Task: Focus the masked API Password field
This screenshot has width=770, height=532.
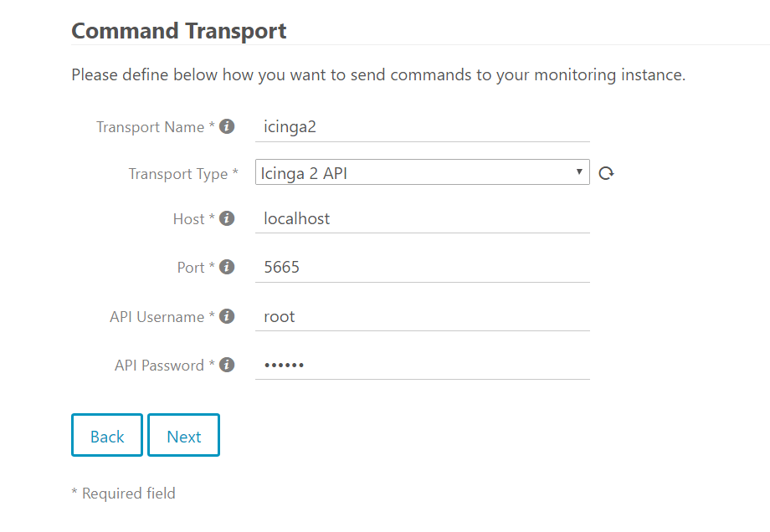Action: click(x=422, y=365)
